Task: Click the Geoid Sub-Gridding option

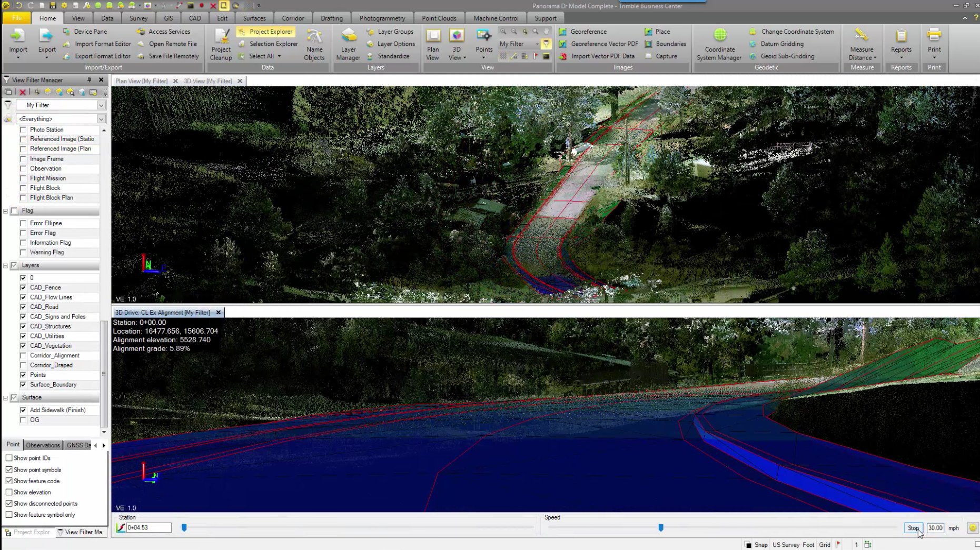Action: tap(781, 56)
